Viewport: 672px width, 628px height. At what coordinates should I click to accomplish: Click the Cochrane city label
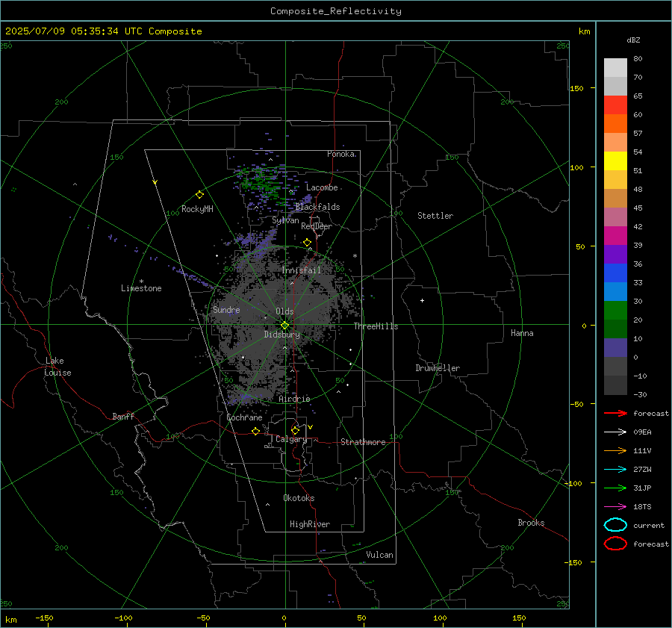(x=244, y=417)
